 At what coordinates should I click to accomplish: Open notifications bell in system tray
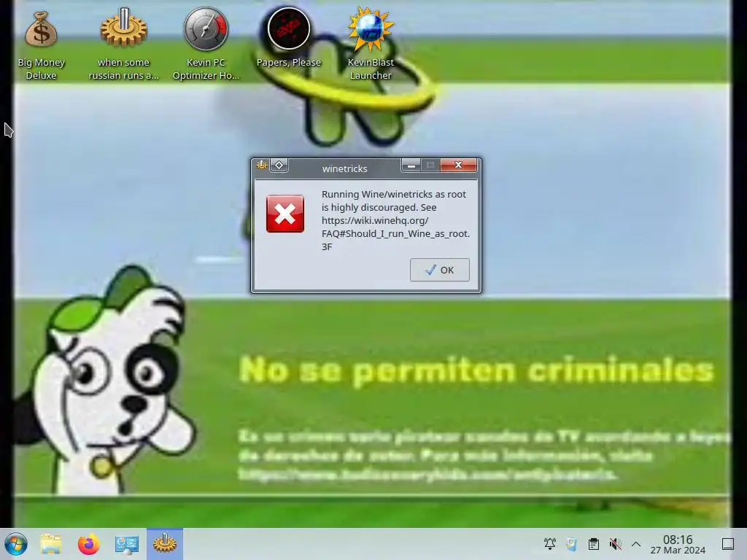tap(550, 544)
